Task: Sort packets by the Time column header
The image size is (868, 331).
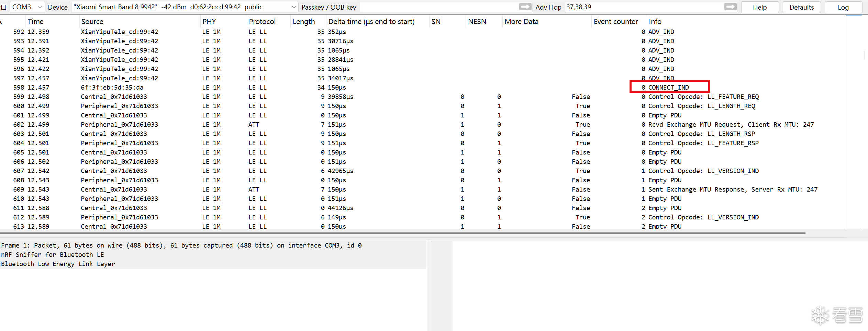Action: tap(35, 22)
